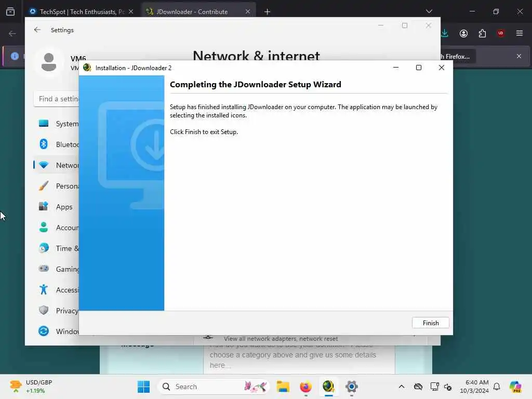Dismiss the Firefox notification bar
Image resolution: width=532 pixels, height=399 pixels.
click(x=519, y=56)
